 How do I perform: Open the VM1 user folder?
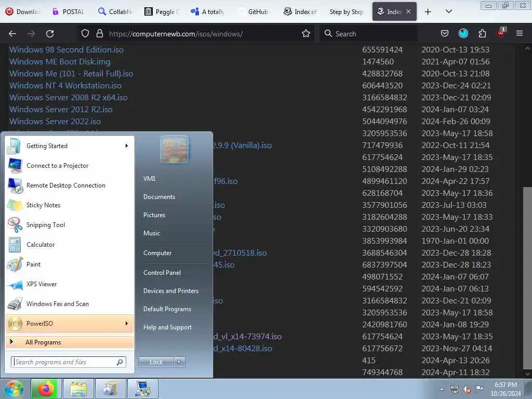click(149, 179)
